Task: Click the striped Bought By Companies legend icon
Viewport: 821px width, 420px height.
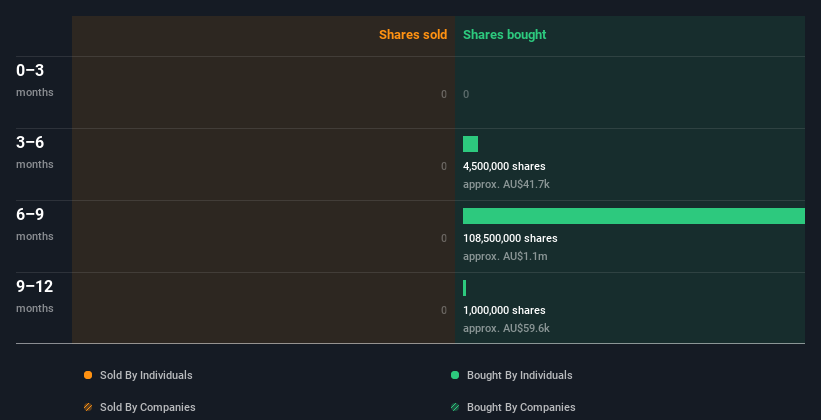Action: [x=455, y=407]
